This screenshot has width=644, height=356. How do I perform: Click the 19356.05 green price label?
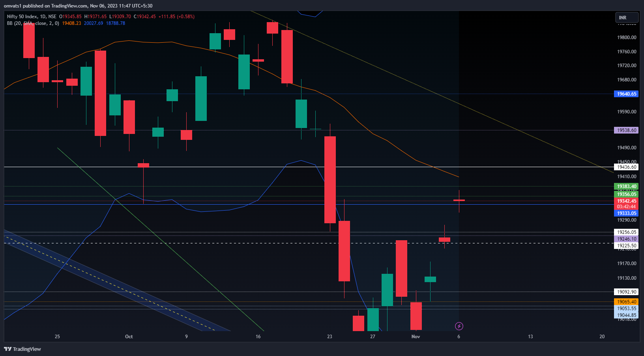click(x=626, y=194)
